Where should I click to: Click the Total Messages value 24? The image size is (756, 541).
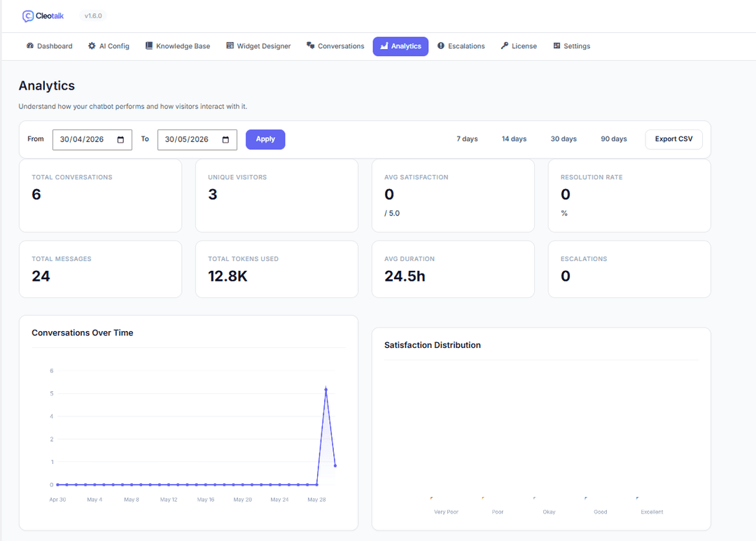(41, 276)
